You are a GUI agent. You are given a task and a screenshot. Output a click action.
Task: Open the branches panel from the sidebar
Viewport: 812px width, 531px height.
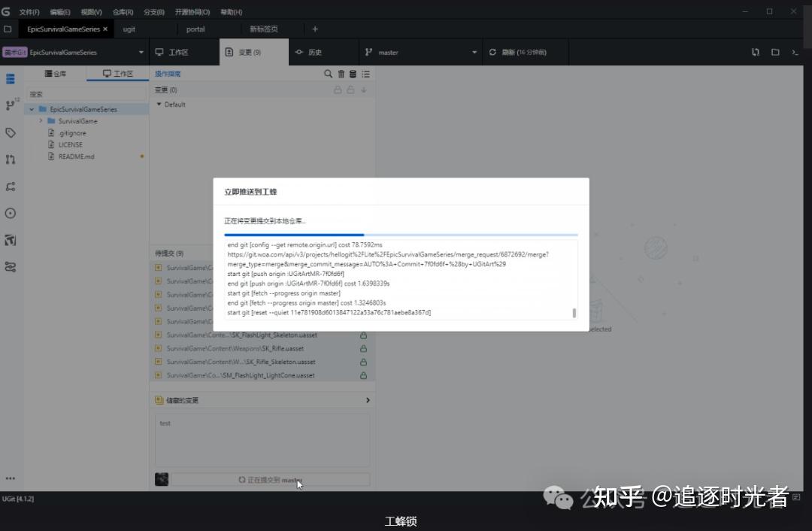pyautogui.click(x=10, y=105)
